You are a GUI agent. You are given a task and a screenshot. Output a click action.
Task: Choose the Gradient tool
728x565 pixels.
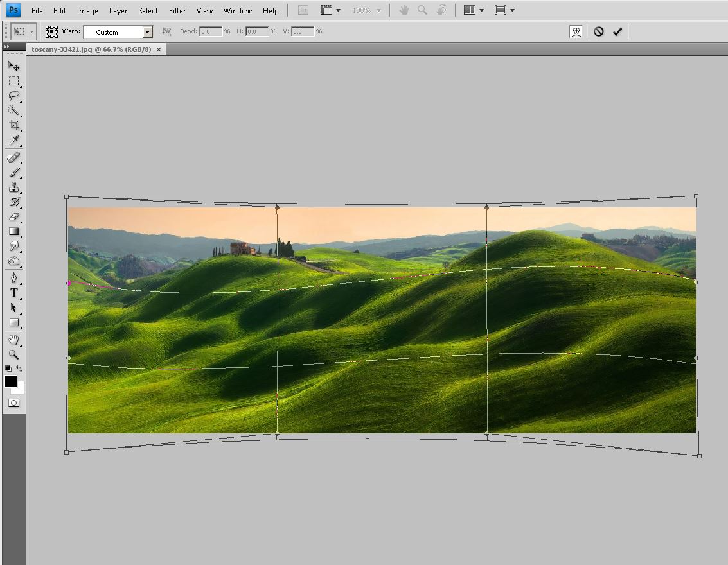click(x=13, y=232)
